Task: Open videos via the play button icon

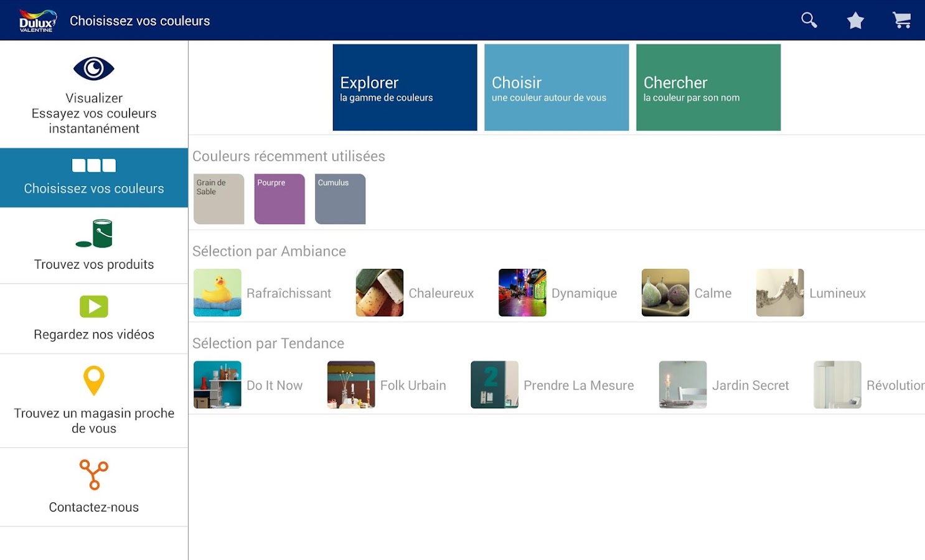Action: coord(94,306)
